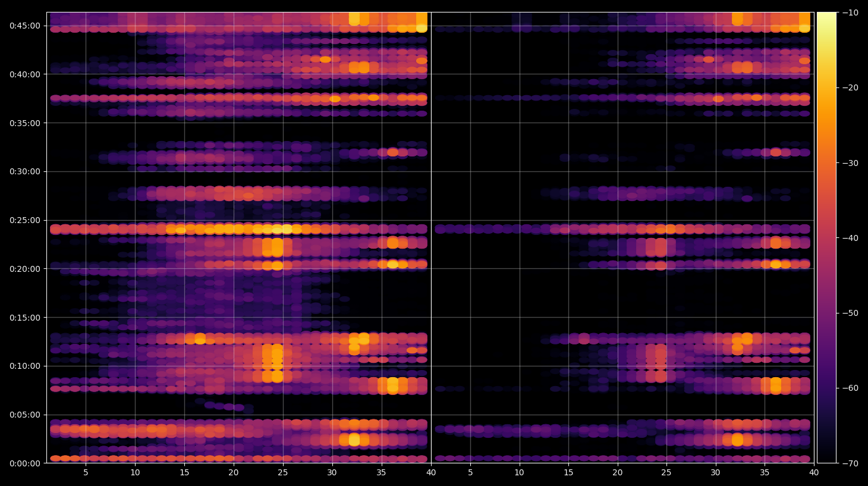Select the −40 colorbar tick label
The width and height of the screenshot is (868, 486).
850,238
